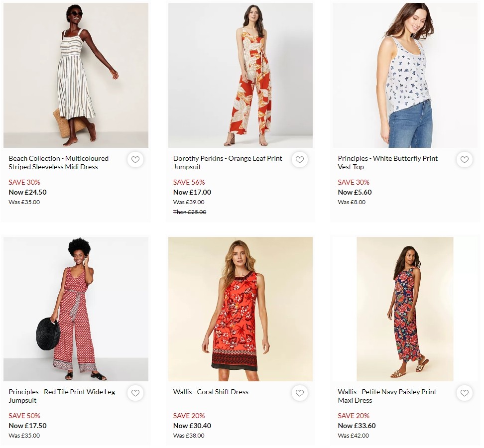
Task: Click the wishlist heart on the Striped Midi Dress
Action: [135, 160]
